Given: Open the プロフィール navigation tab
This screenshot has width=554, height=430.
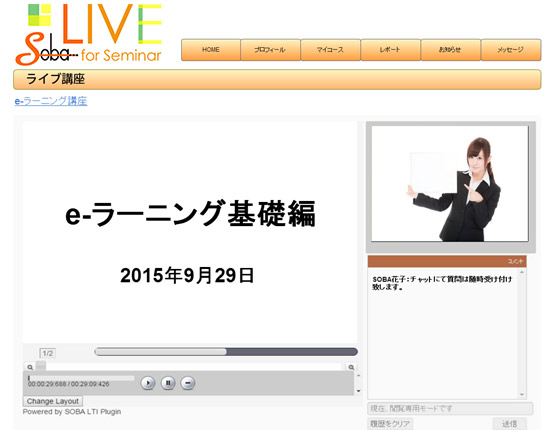Looking at the screenshot, I should [270, 50].
